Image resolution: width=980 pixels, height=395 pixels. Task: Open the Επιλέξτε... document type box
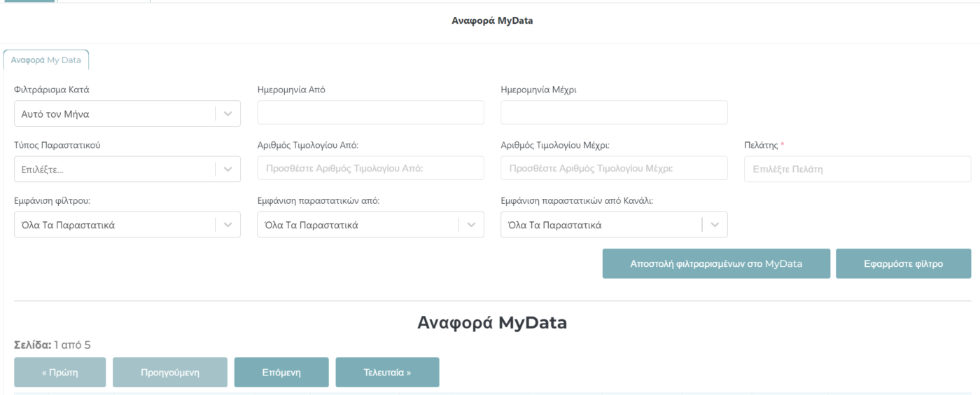click(x=127, y=169)
